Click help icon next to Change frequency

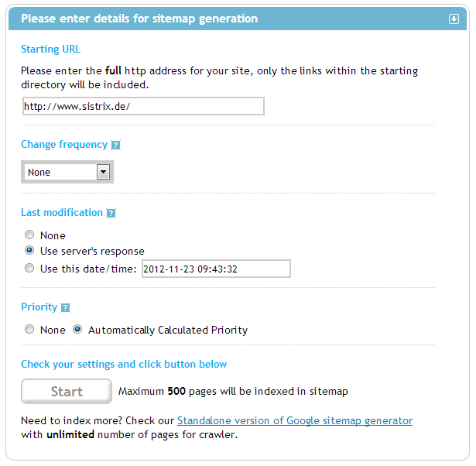[x=115, y=145]
